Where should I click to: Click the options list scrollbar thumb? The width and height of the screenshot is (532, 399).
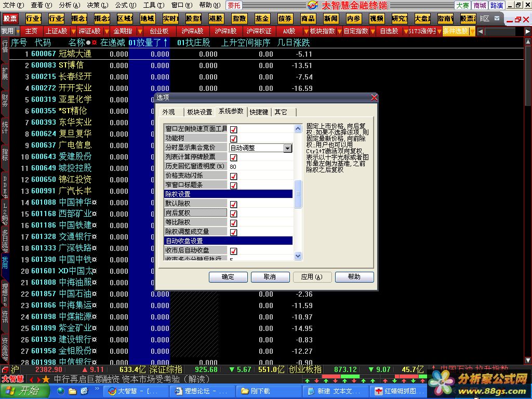pos(298,194)
